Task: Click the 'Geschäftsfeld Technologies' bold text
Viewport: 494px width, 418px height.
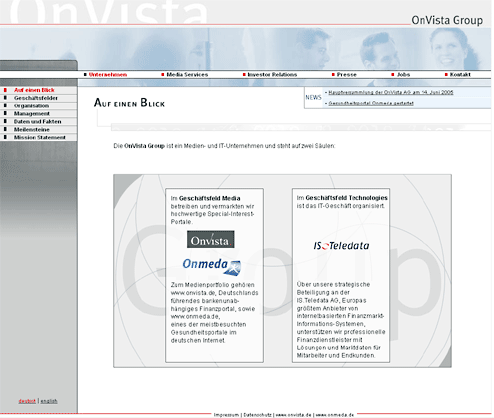Action: coord(346,198)
